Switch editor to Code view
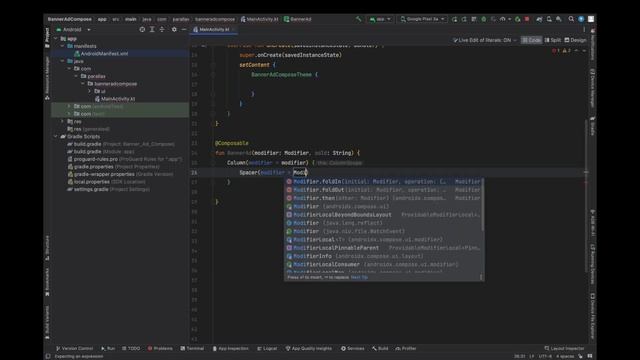Image resolution: width=640 pixels, height=360 pixels. (x=531, y=40)
